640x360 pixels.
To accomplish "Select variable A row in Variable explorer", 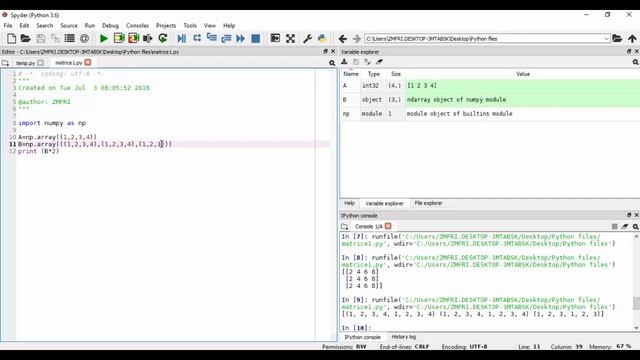I will [x=490, y=86].
